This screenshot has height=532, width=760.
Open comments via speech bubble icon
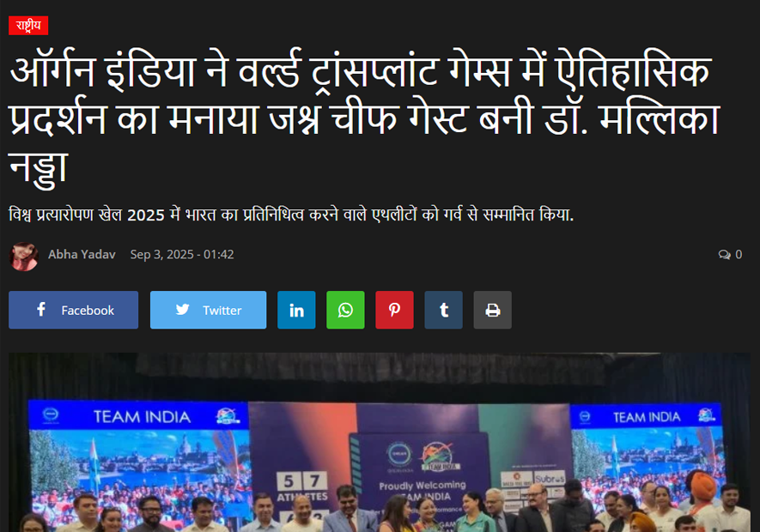click(x=724, y=254)
